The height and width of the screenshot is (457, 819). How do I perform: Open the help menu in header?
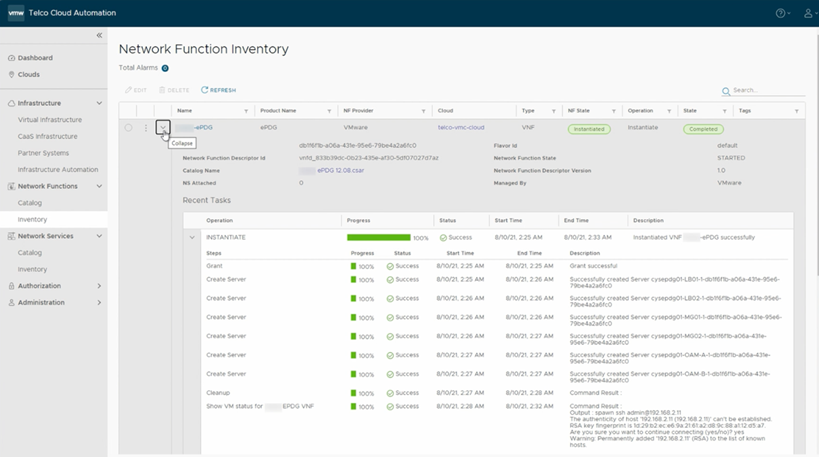pyautogui.click(x=781, y=13)
